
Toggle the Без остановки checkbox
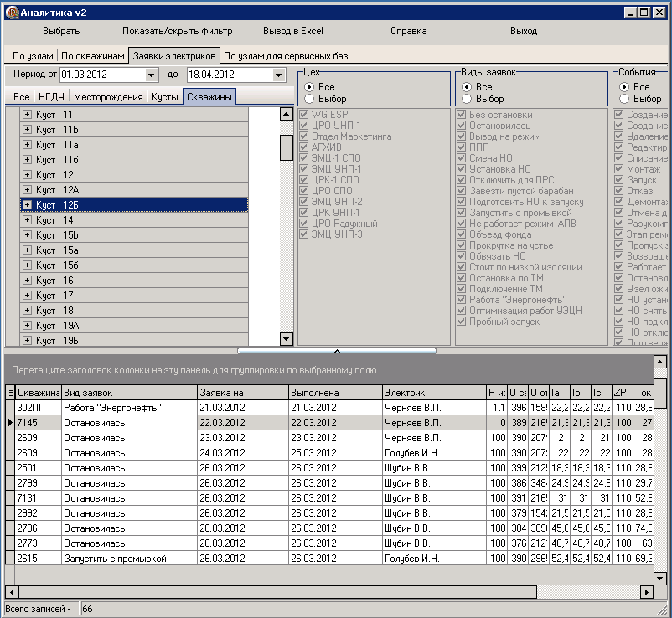pos(461,115)
